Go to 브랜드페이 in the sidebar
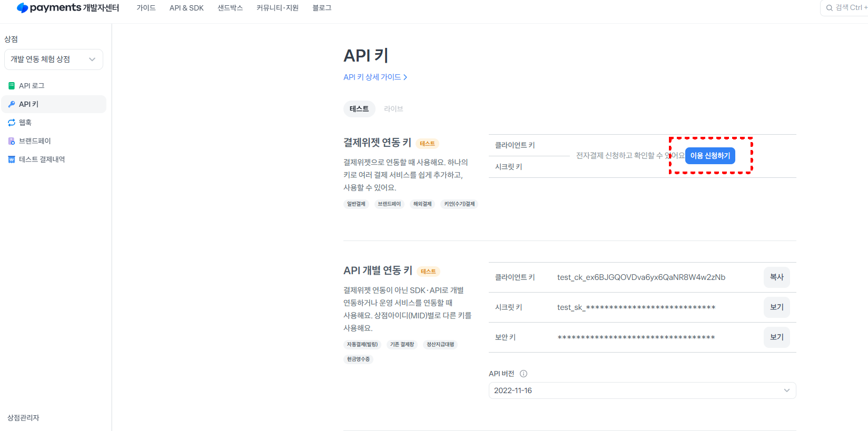The width and height of the screenshot is (868, 431). [54, 141]
